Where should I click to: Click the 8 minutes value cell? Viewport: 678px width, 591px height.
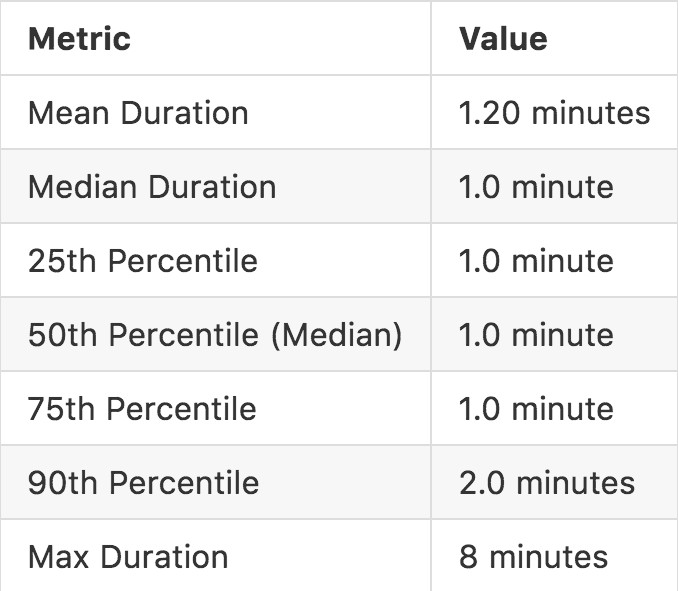(533, 557)
